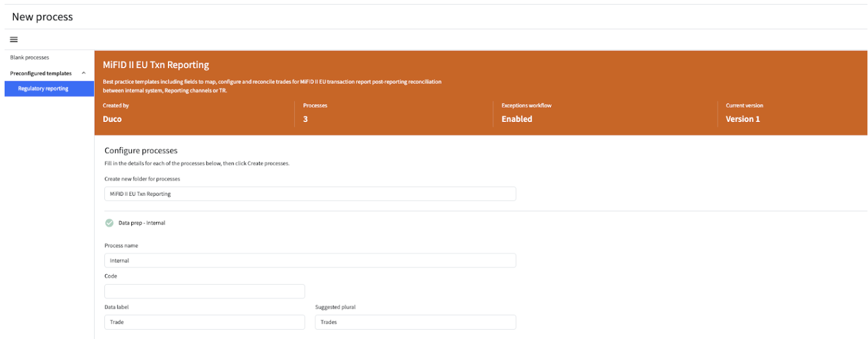Click the Data label field label

117,307
